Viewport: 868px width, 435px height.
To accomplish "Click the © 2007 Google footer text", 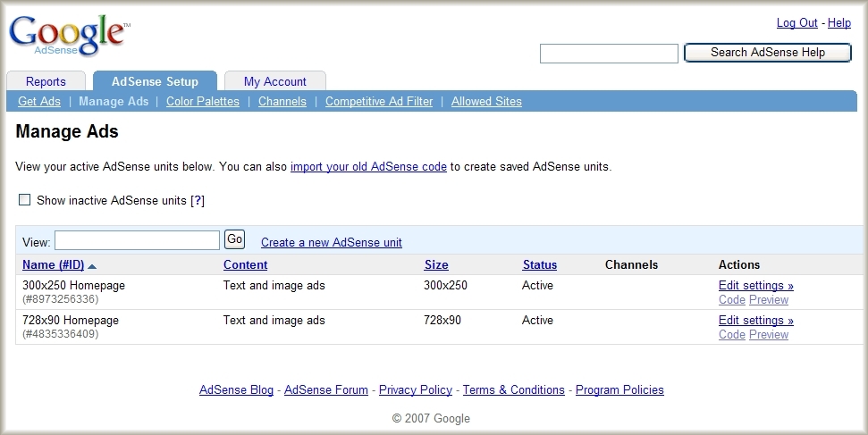I will (x=431, y=418).
